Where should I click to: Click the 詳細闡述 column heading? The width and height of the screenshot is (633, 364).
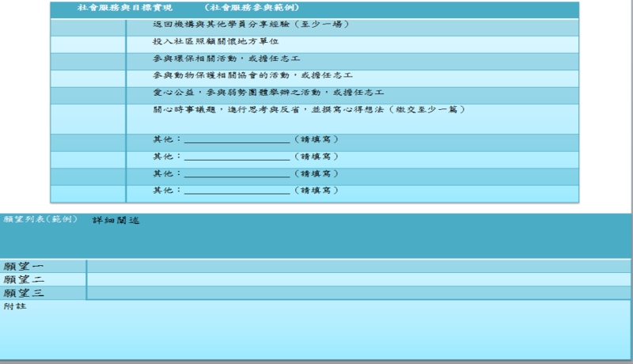(116, 221)
